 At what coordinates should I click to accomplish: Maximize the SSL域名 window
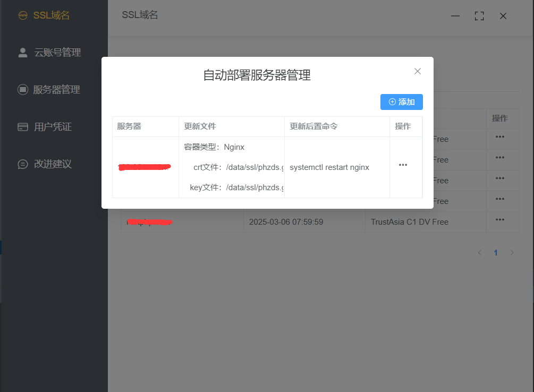point(479,16)
